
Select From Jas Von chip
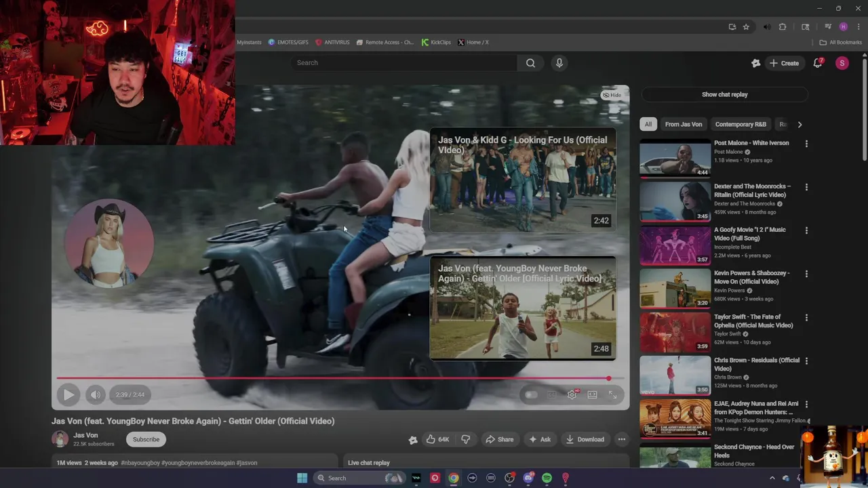683,124
